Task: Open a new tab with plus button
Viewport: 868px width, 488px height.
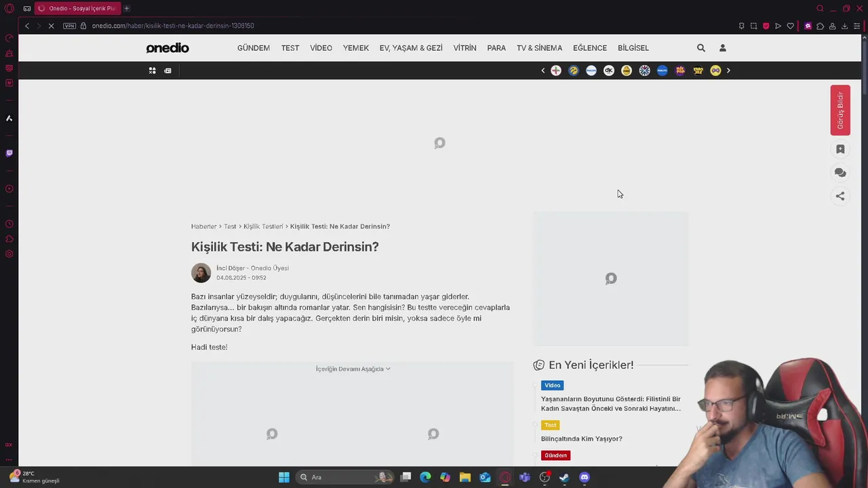Action: click(127, 8)
